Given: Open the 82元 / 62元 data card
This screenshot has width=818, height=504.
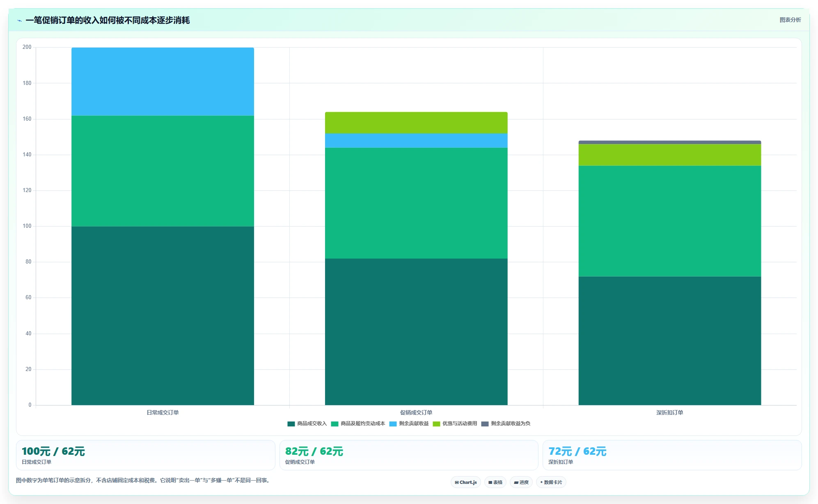Looking at the screenshot, I should point(409,455).
